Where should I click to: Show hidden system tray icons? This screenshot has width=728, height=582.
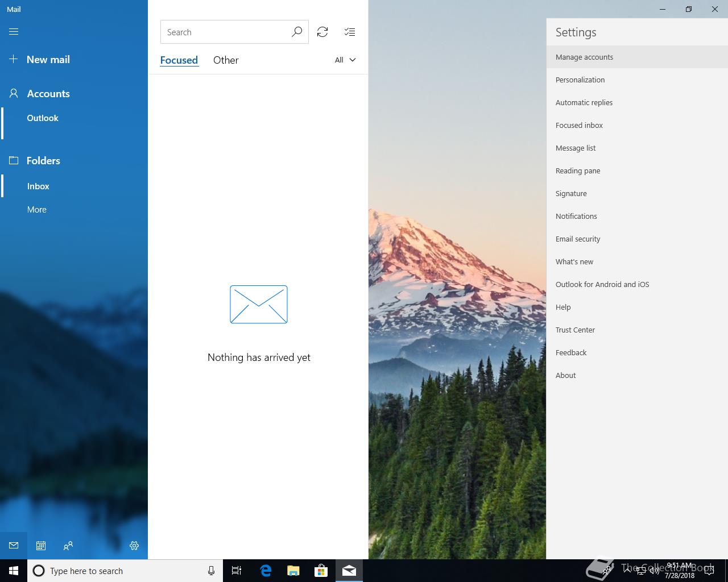pyautogui.click(x=627, y=571)
